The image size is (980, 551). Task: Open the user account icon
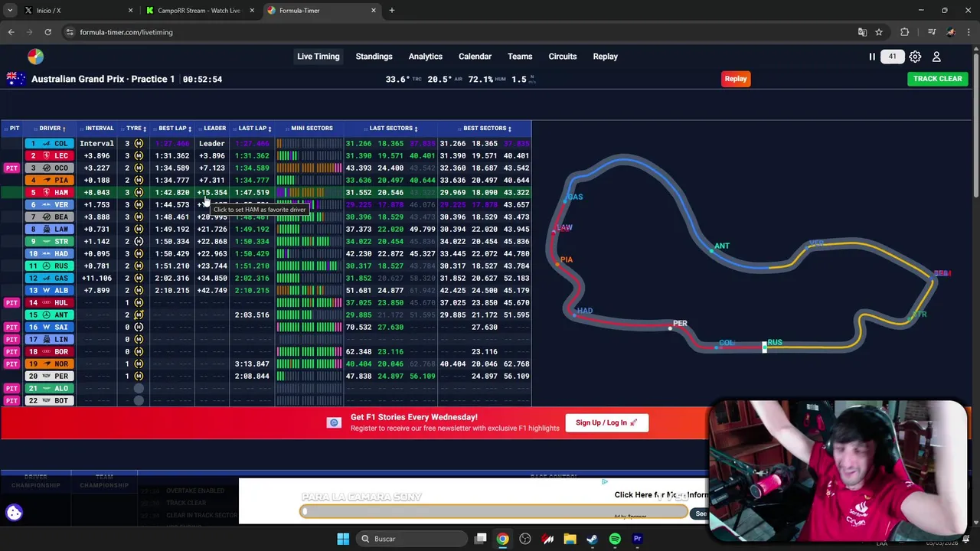936,57
